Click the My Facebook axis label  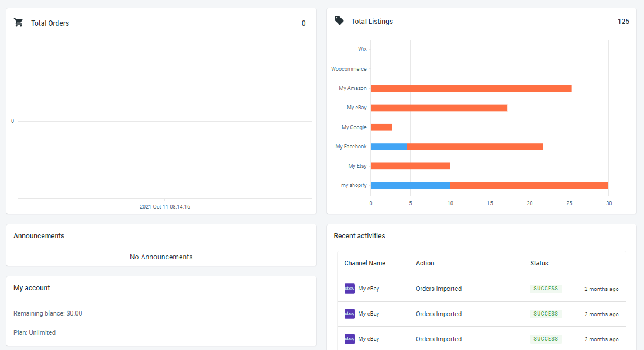pos(351,147)
